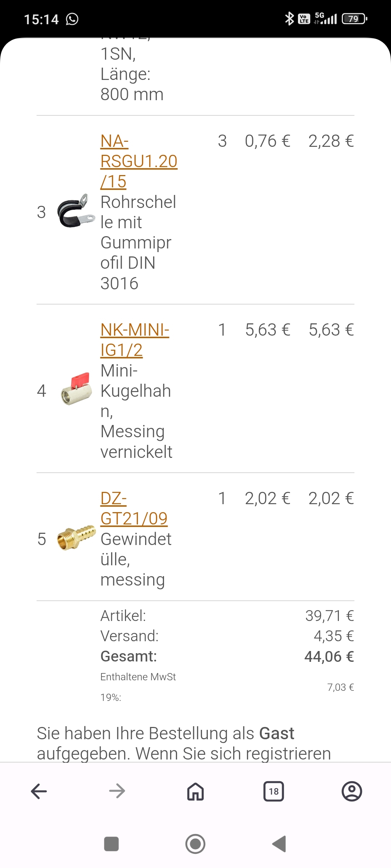Image resolution: width=391 pixels, height=868 pixels.
Task: Tap the Android recent apps square button
Action: (111, 844)
